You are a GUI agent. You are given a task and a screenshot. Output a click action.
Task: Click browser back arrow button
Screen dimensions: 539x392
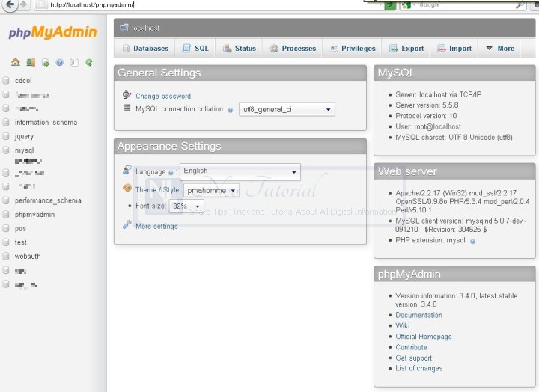click(10, 4)
